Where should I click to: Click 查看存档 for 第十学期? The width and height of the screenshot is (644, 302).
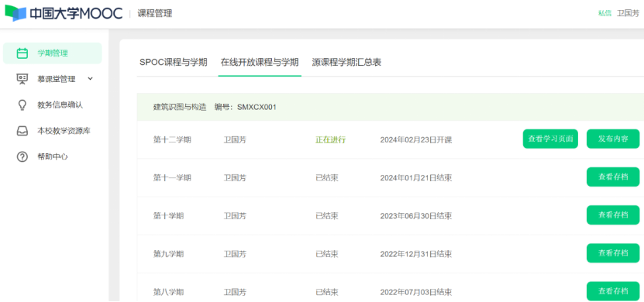[x=613, y=215]
